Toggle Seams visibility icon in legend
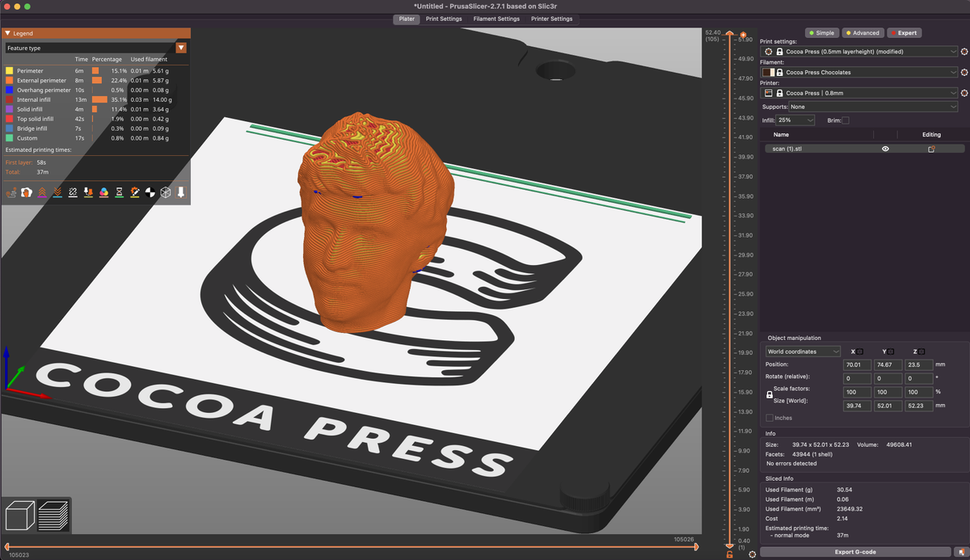Viewport: 970px width, 560px height. (x=73, y=192)
